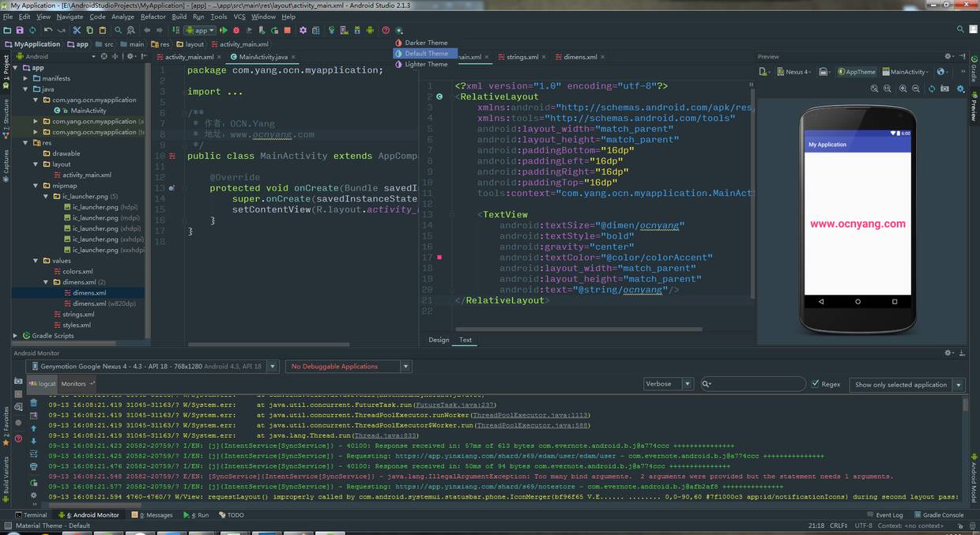Run the app using the green Run icon
980x535 pixels.
tap(224, 30)
